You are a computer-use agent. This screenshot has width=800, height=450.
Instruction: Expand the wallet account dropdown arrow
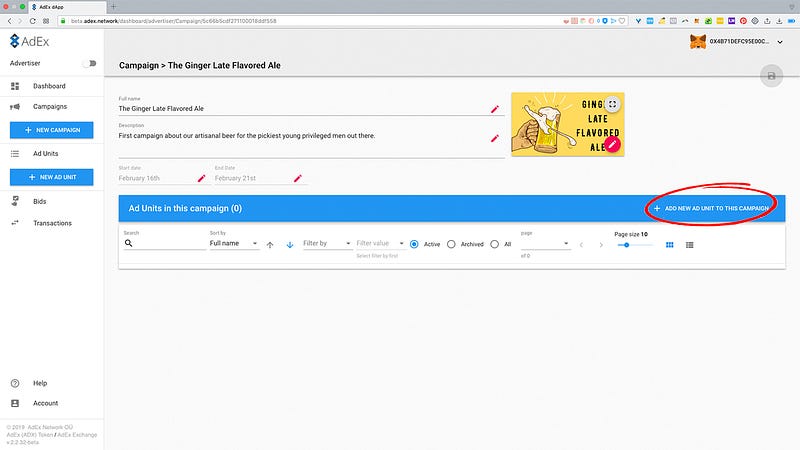(x=780, y=42)
